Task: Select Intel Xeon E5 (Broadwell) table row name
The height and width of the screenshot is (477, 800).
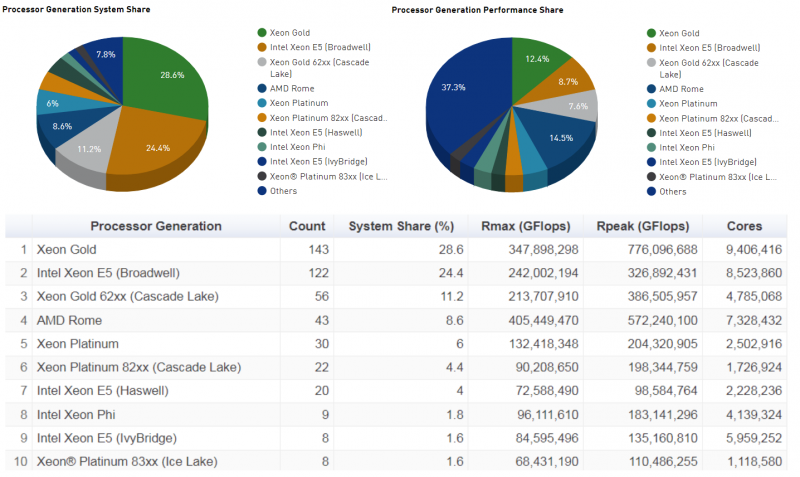Action: coord(108,273)
